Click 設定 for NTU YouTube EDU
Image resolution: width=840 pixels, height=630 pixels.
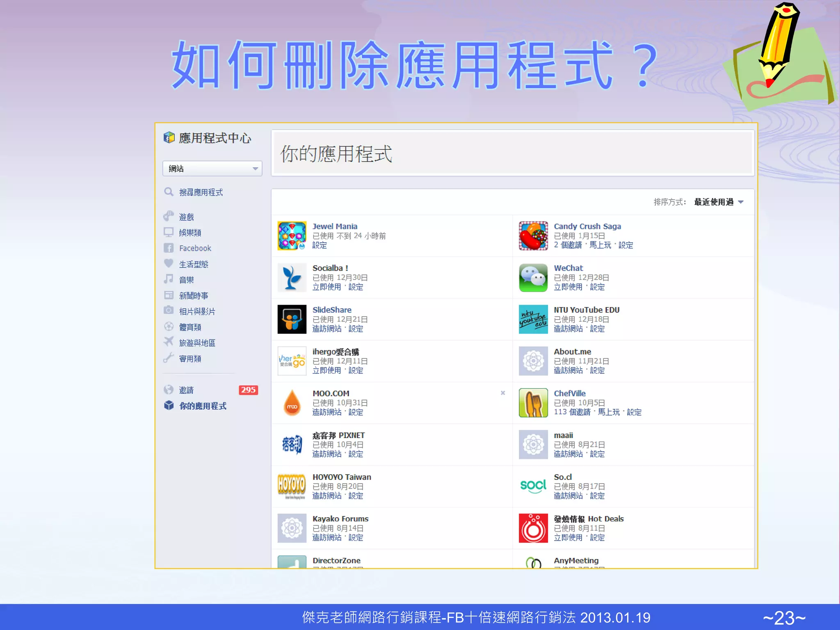[x=597, y=329]
